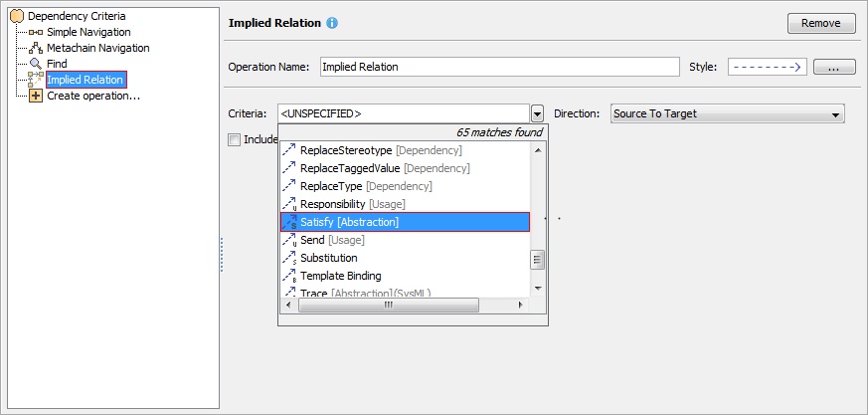Choose Template Binding in the list
Image resolution: width=868 pixels, height=415 pixels.
pyautogui.click(x=340, y=276)
